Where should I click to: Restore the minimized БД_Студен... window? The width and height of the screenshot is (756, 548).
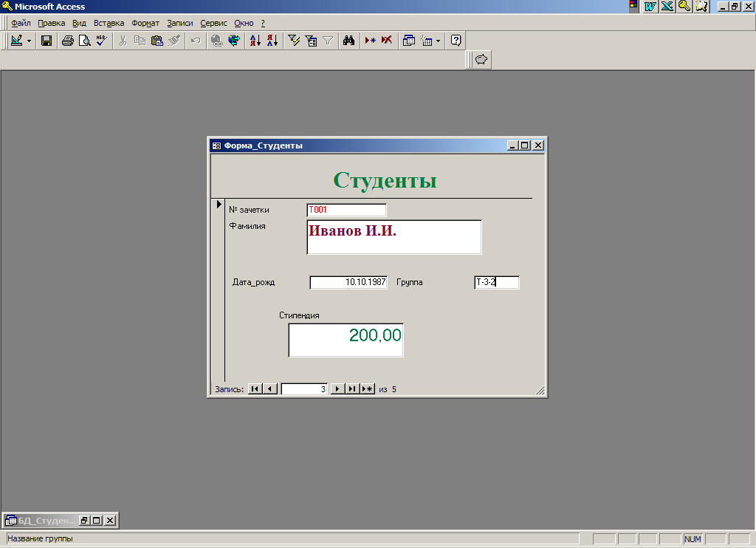tap(84, 521)
